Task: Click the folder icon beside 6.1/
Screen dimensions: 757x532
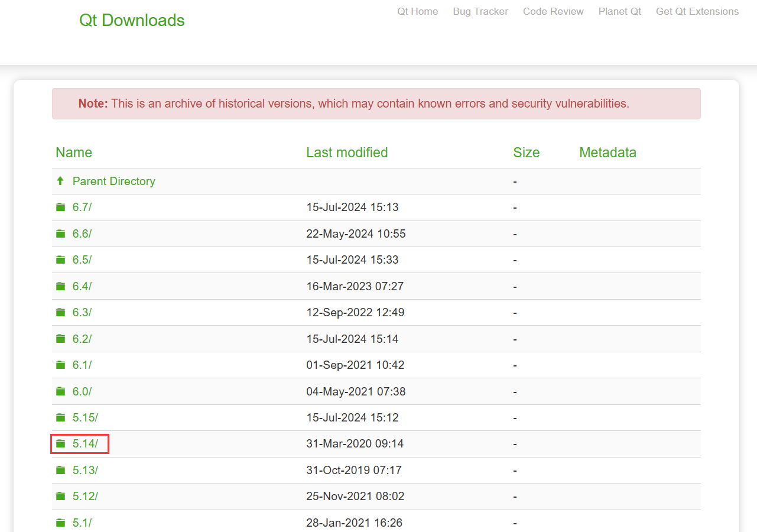Action: click(x=60, y=365)
